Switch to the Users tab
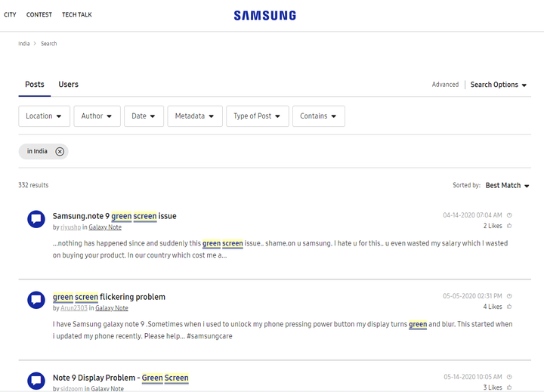Viewport: 544px width, 392px height. coord(68,85)
